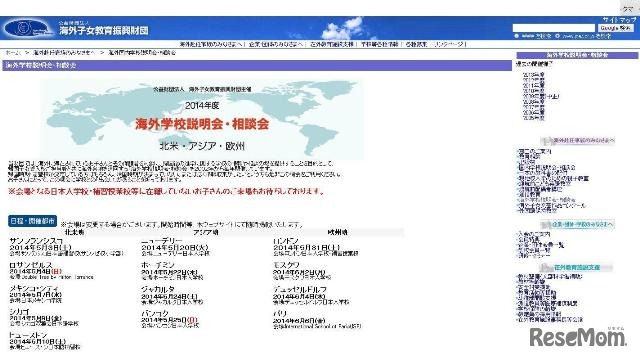The image size is (640, 360).
Task: Focus the Google search text field
Action: pos(554,28)
